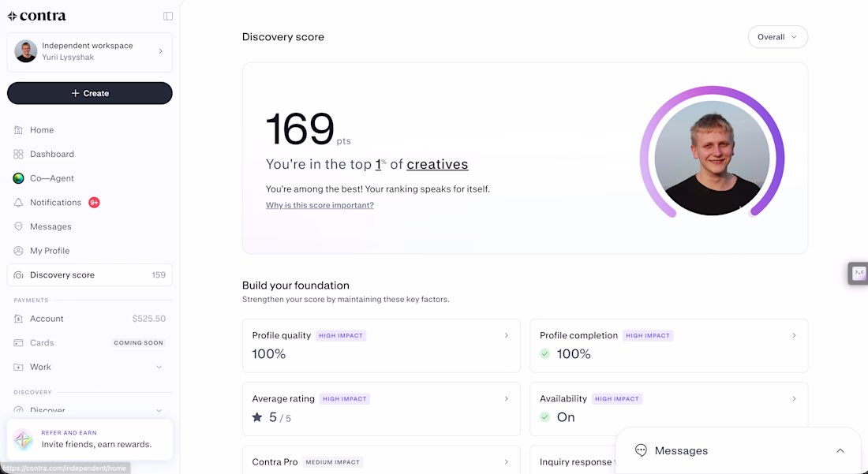Click the workspace chevron arrow
The width and height of the screenshot is (868, 474).
coord(160,51)
